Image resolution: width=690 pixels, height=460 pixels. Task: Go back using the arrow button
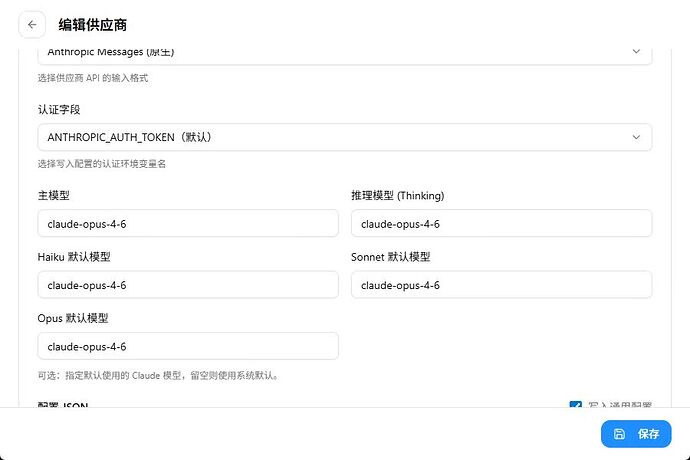click(x=32, y=25)
